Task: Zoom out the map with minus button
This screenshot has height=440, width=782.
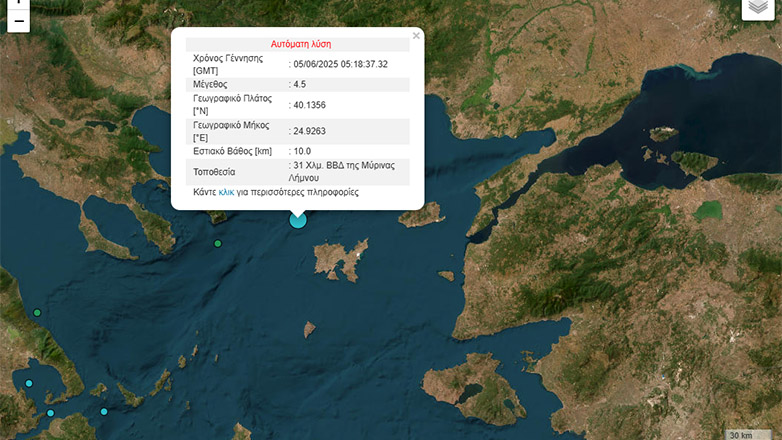Action: [x=18, y=21]
